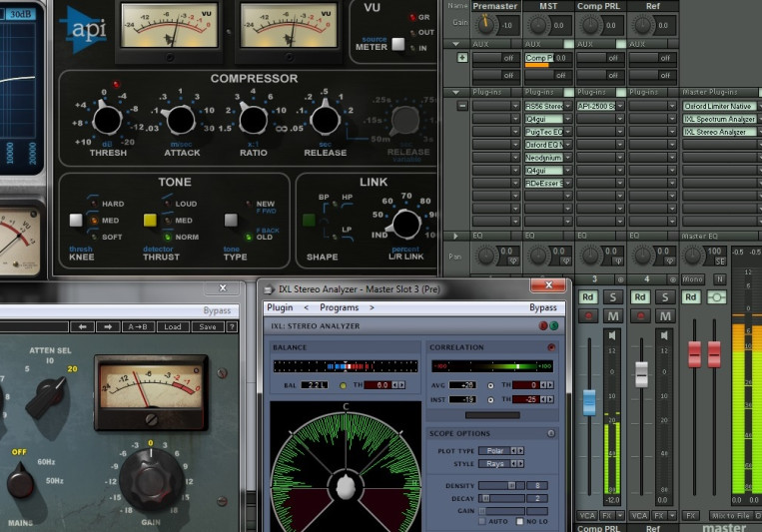This screenshot has height=532, width=762.
Task: Open first empty plug-in dropdown on Premaster
Action: click(515, 106)
